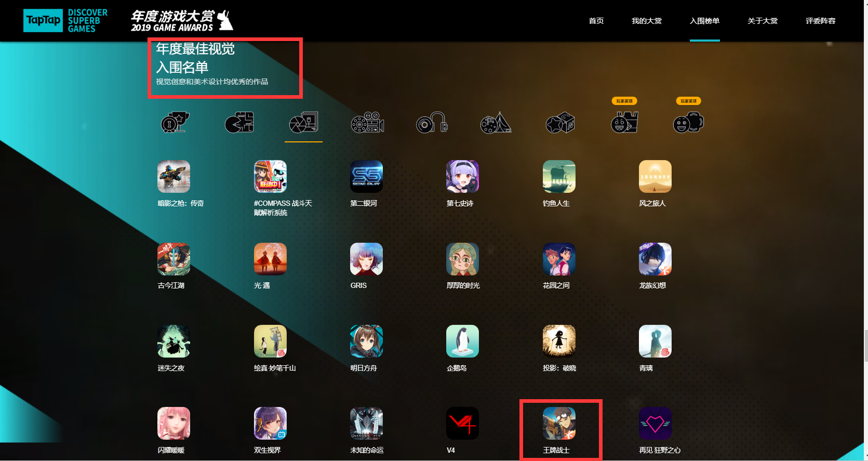868x461 pixels.
Task: Open the 企鹅岛 penguin game icon
Action: (462, 341)
